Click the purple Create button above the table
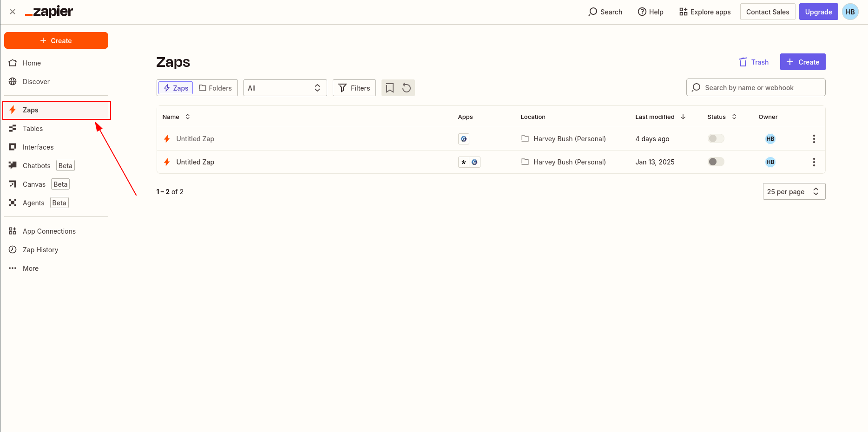The image size is (868, 432). tap(802, 62)
